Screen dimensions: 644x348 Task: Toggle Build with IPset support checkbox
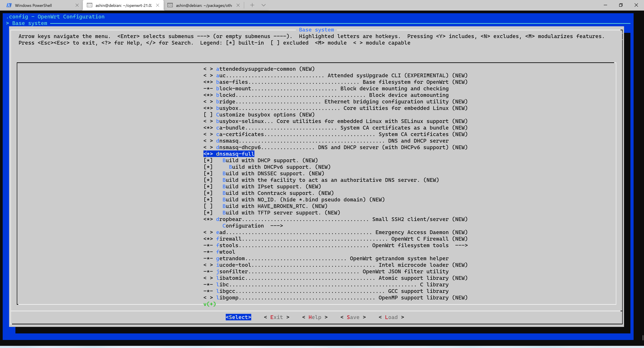(208, 186)
